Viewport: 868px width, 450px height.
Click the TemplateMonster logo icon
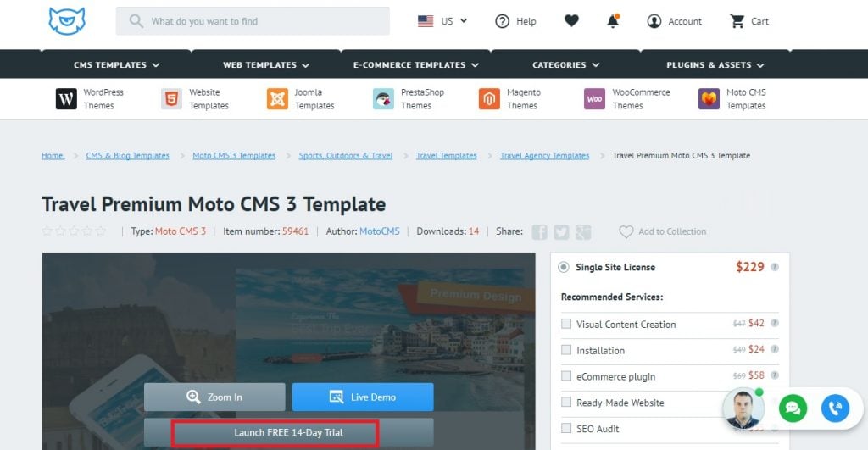click(67, 20)
